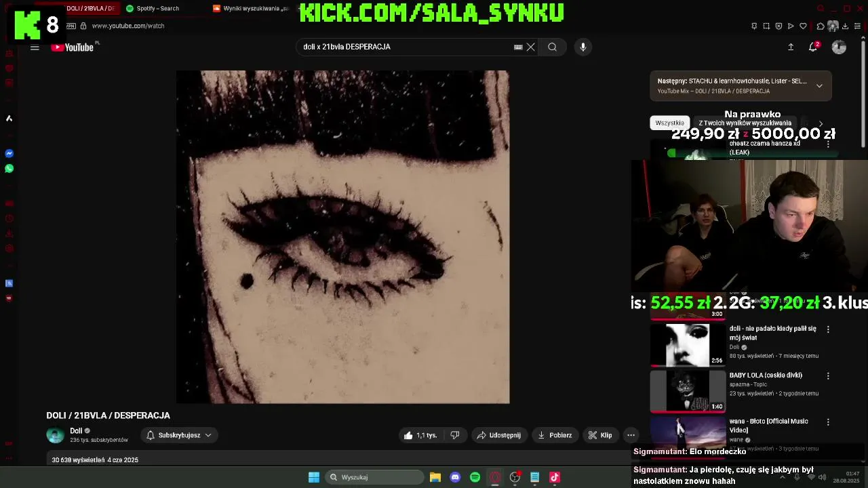Select the 'Wszystkie' filter chip
The image size is (868, 488).
tap(669, 123)
